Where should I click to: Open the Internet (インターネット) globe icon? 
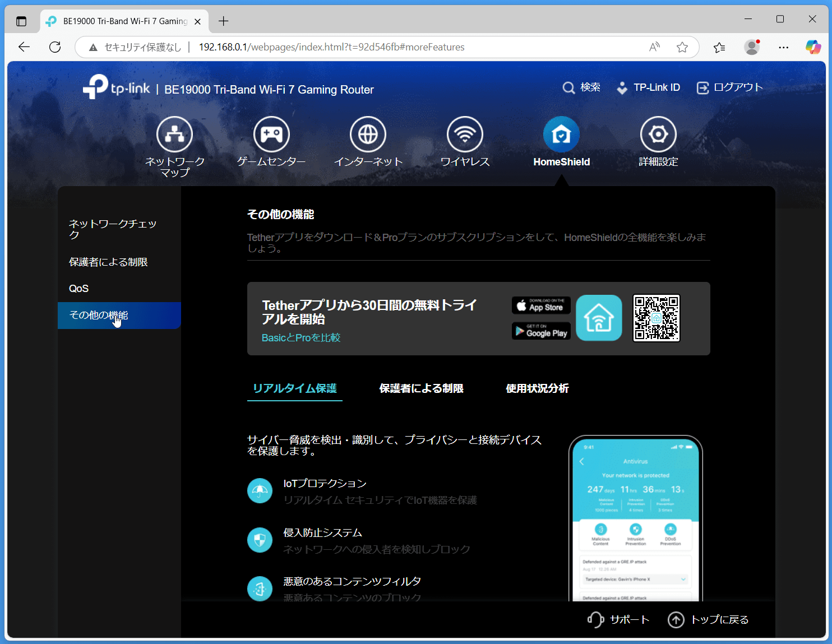pyautogui.click(x=368, y=135)
